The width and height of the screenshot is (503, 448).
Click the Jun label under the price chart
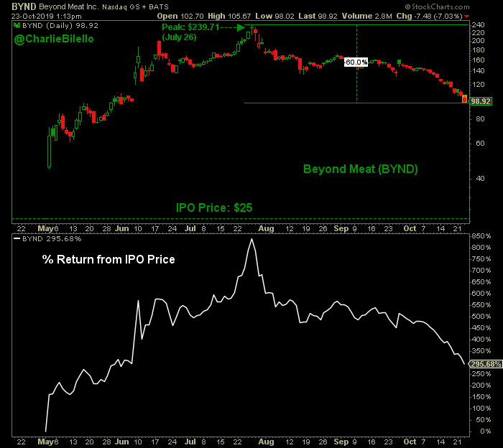pyautogui.click(x=122, y=229)
